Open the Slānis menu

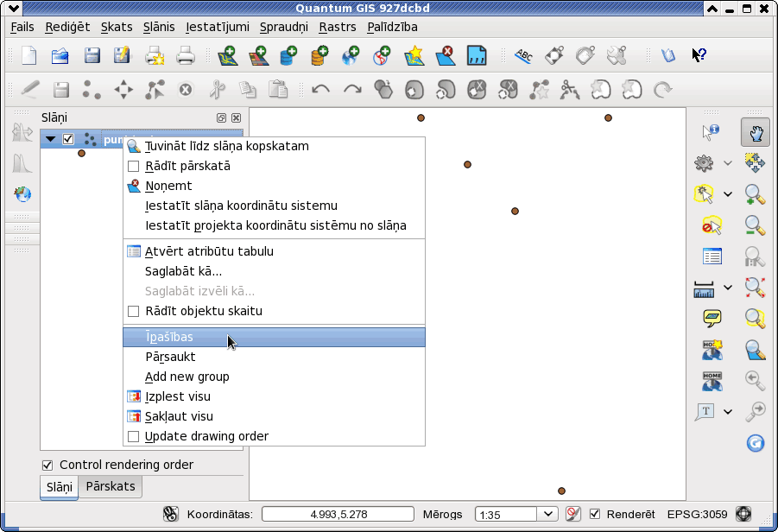click(159, 27)
